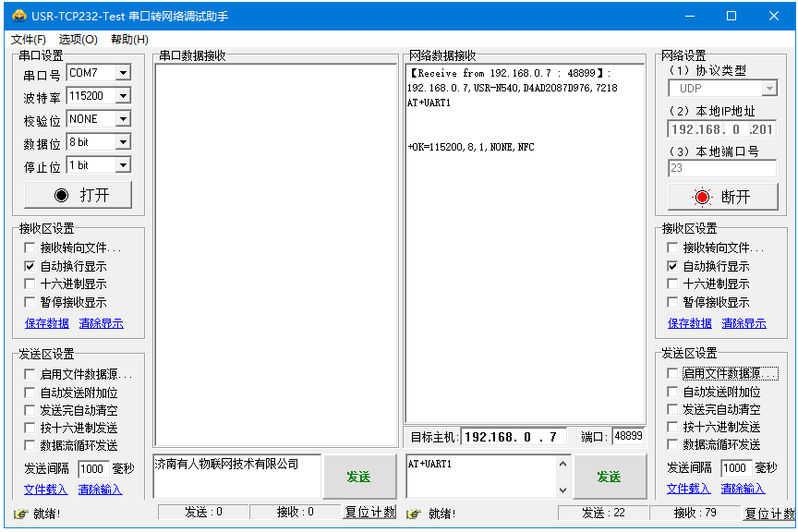Image resolution: width=798 pixels, height=532 pixels.
Task: Click the network 接收 : 79 counter
Action: coord(695,514)
